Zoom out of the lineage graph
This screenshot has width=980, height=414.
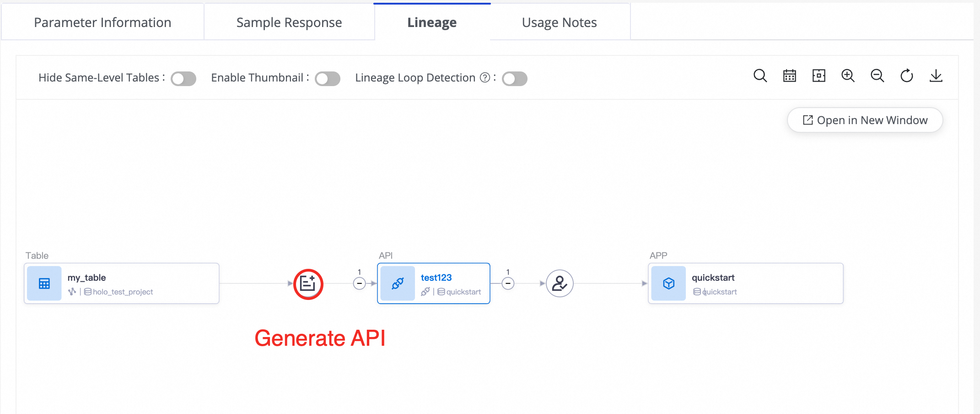pyautogui.click(x=877, y=76)
